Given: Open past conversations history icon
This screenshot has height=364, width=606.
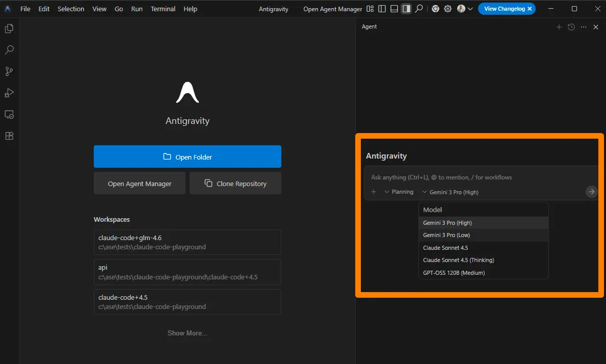Looking at the screenshot, I should (x=571, y=27).
